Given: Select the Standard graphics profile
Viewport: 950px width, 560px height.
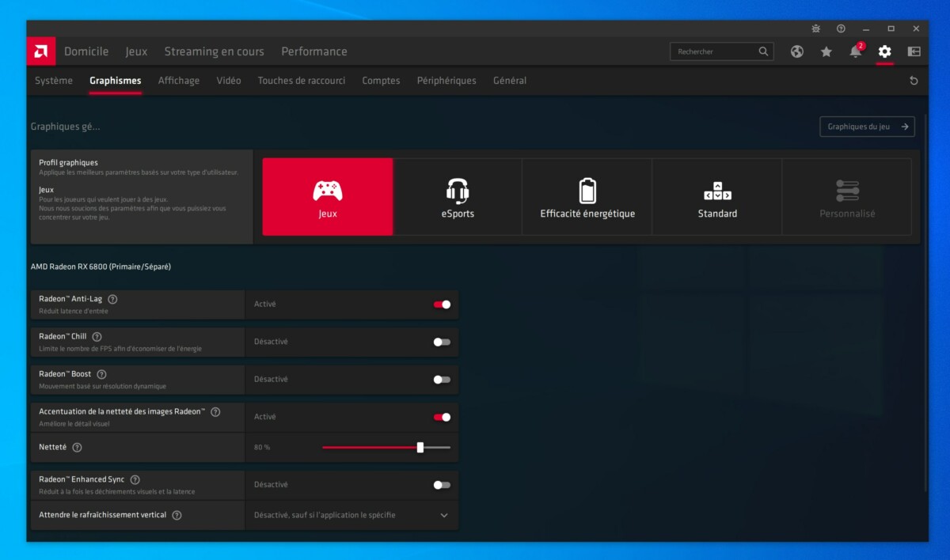Looking at the screenshot, I should tap(717, 197).
